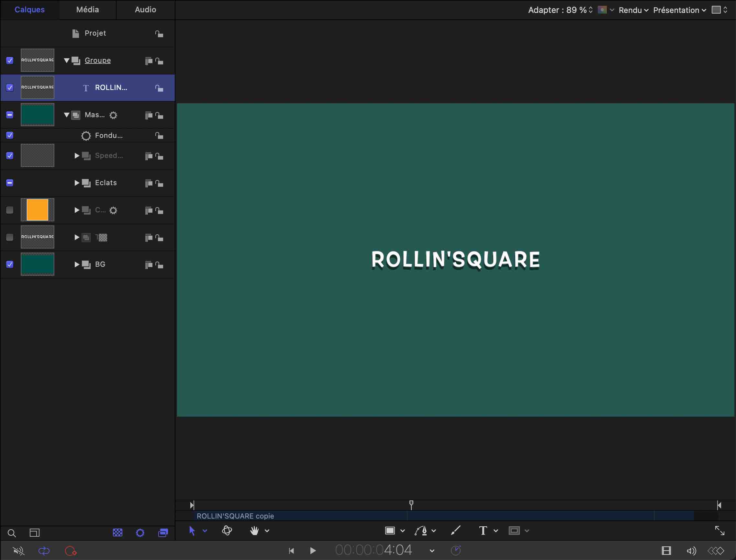Enable the unnamed ROLLIN'SQUARE group checkbox
Viewport: 736px width, 560px height.
pos(10,237)
